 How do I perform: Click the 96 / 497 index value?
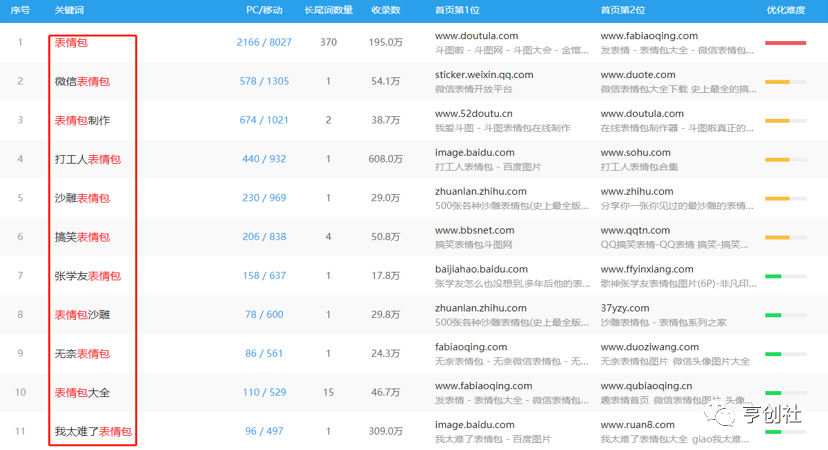264,432
